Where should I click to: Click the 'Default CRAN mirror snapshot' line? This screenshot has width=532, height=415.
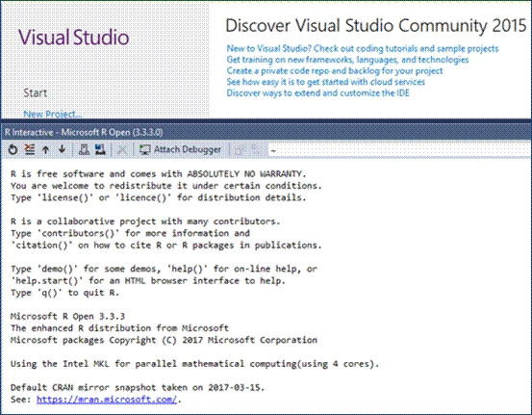tap(138, 387)
